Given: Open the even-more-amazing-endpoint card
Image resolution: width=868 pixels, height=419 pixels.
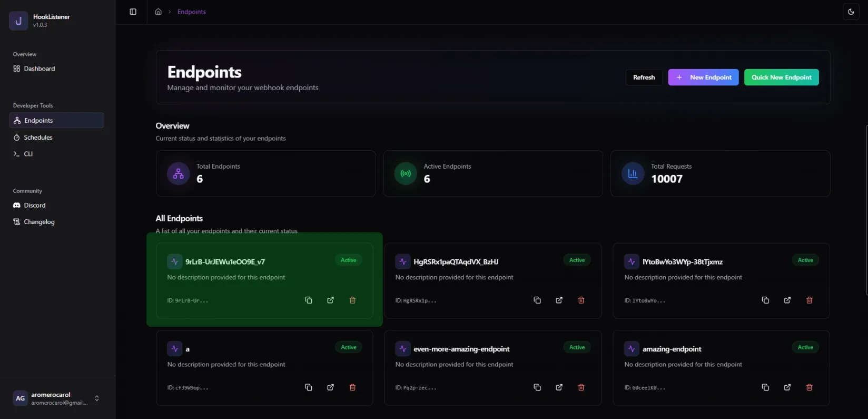Looking at the screenshot, I should (461, 349).
